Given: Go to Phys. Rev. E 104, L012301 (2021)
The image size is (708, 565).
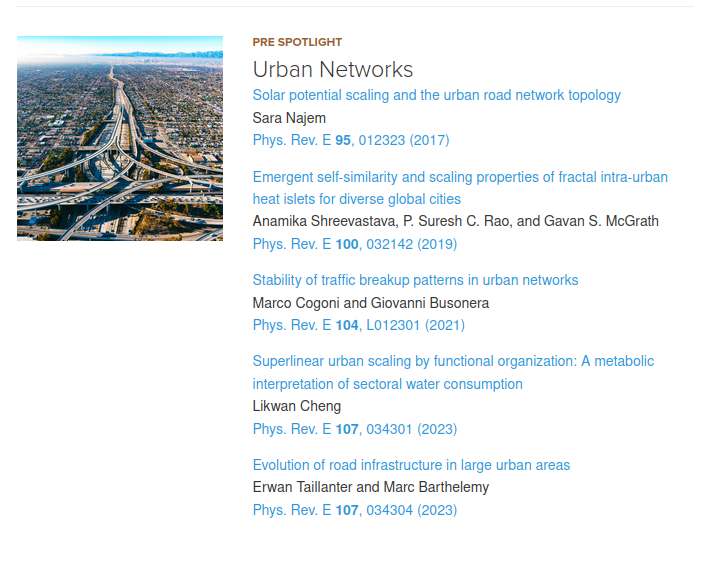Looking at the screenshot, I should [358, 325].
